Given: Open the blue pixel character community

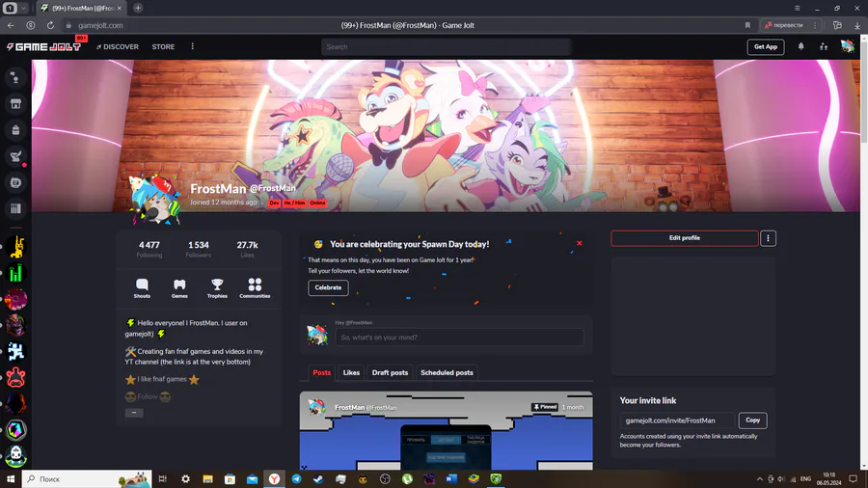Looking at the screenshot, I should coord(16,351).
